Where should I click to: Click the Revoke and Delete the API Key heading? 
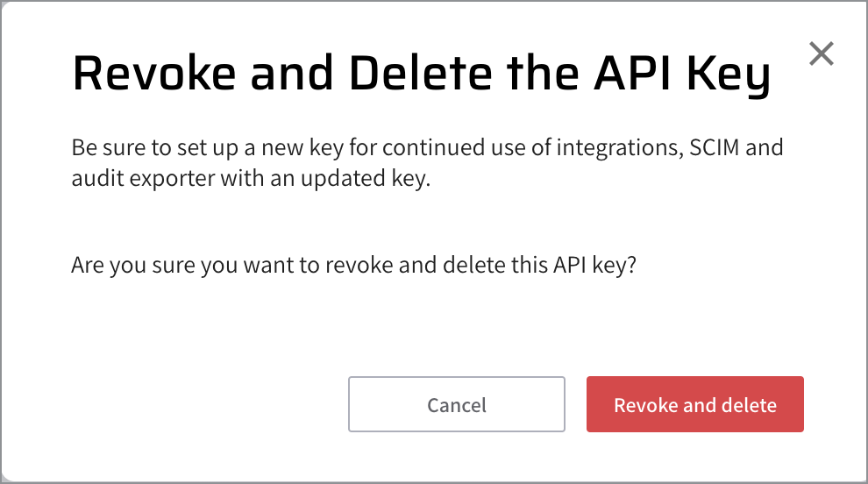point(421,75)
